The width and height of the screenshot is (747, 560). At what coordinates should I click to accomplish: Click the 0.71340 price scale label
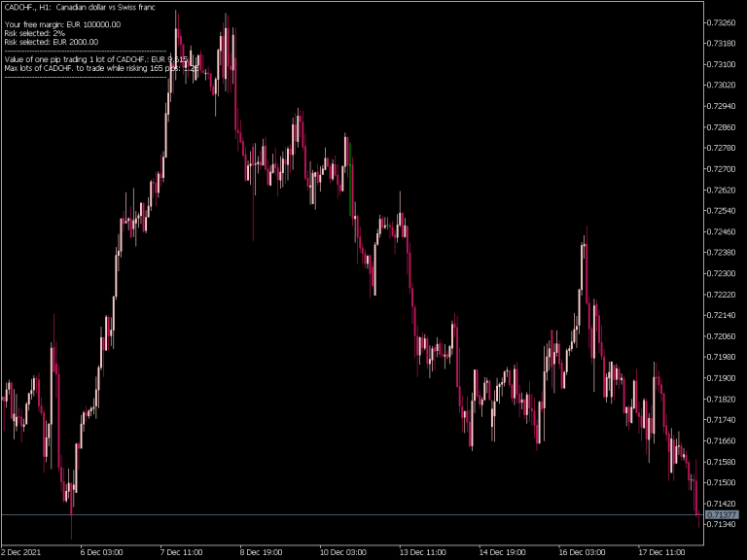click(722, 524)
